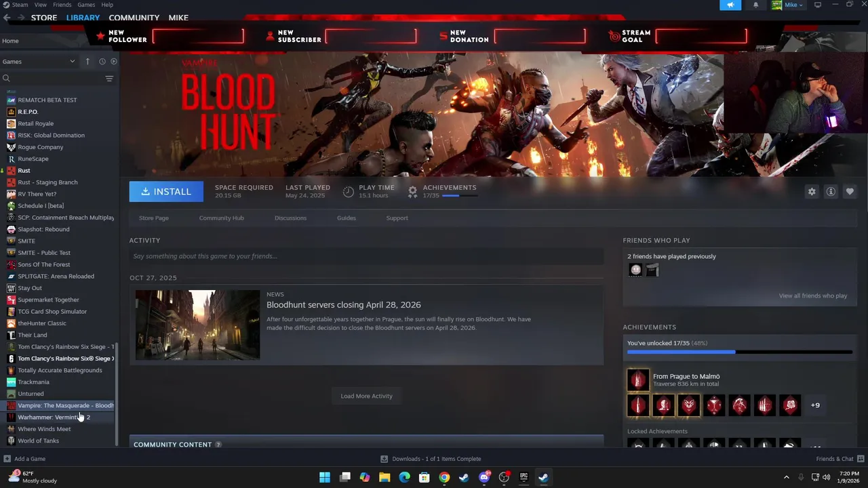Viewport: 868px width, 488px height.
Task: Open the MIKE profile tab
Action: [178, 18]
